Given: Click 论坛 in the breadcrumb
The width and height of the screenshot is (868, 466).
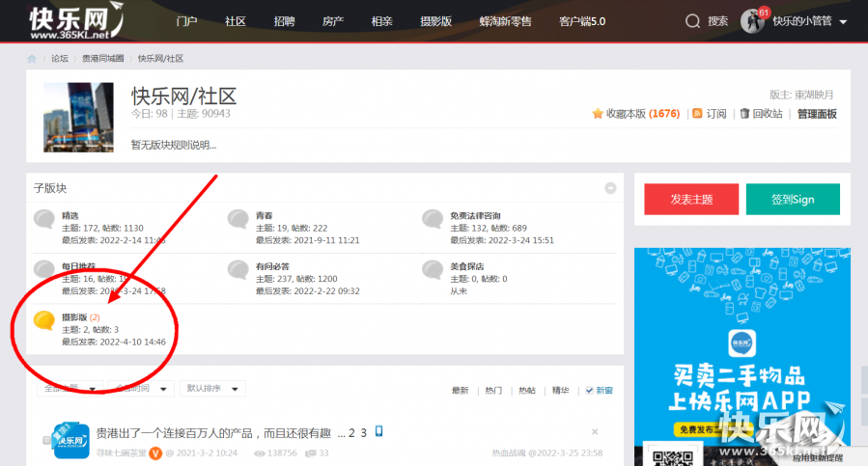Looking at the screenshot, I should [x=60, y=59].
